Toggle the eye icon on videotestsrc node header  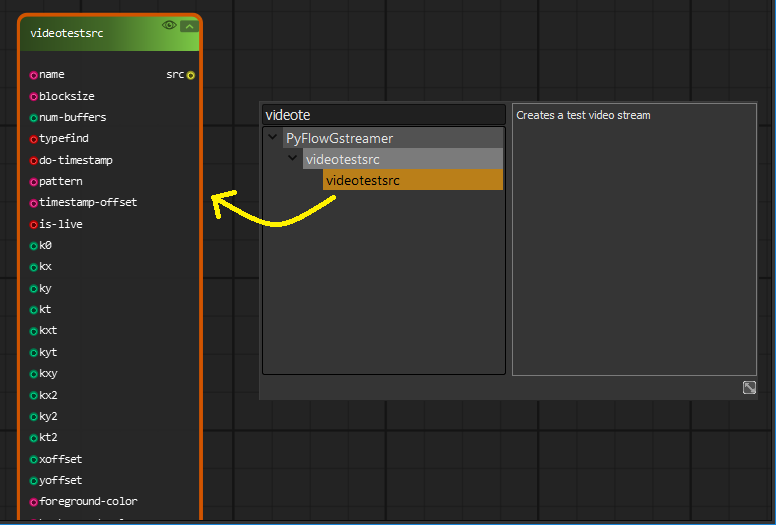[x=169, y=25]
